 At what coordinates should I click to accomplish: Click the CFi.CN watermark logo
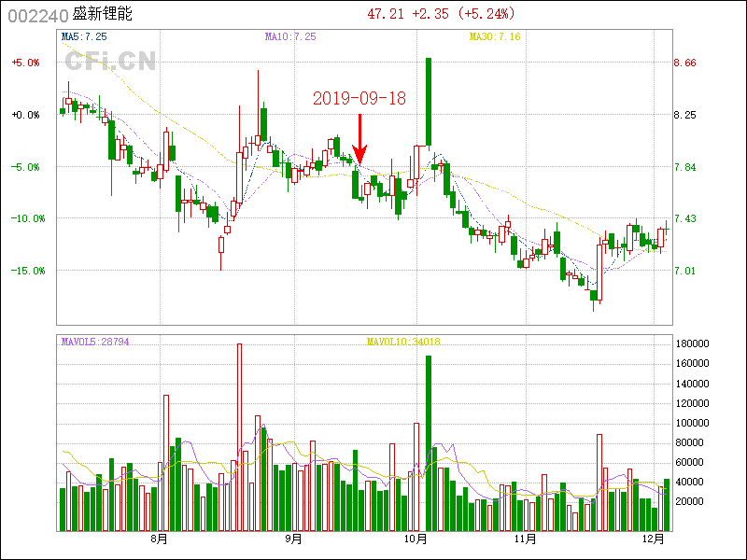(110, 61)
